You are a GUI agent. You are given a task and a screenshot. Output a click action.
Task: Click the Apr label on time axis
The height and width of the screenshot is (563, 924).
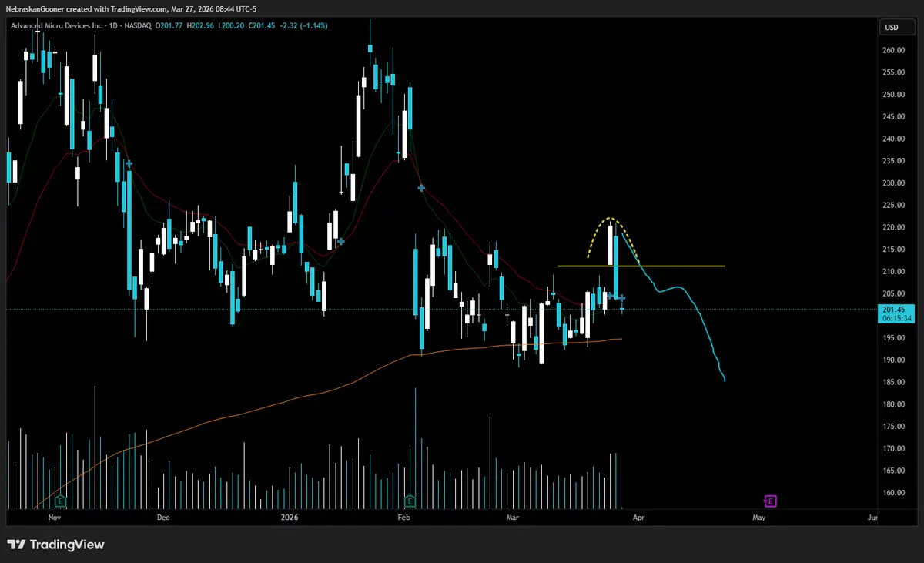[638, 518]
